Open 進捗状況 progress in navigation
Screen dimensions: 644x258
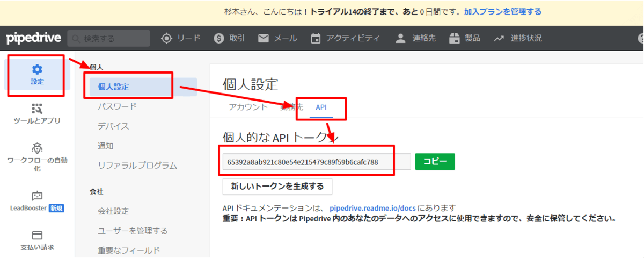click(518, 38)
